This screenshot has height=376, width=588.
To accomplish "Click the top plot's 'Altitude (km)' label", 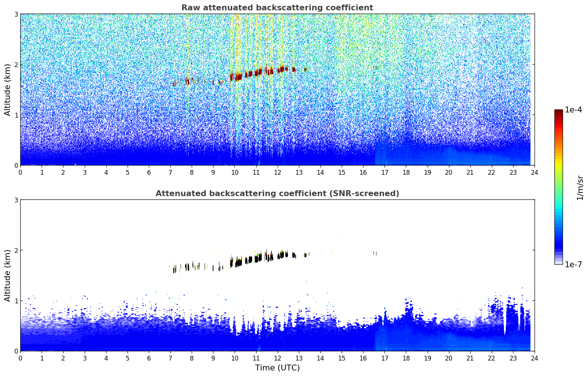I will pyautogui.click(x=8, y=90).
